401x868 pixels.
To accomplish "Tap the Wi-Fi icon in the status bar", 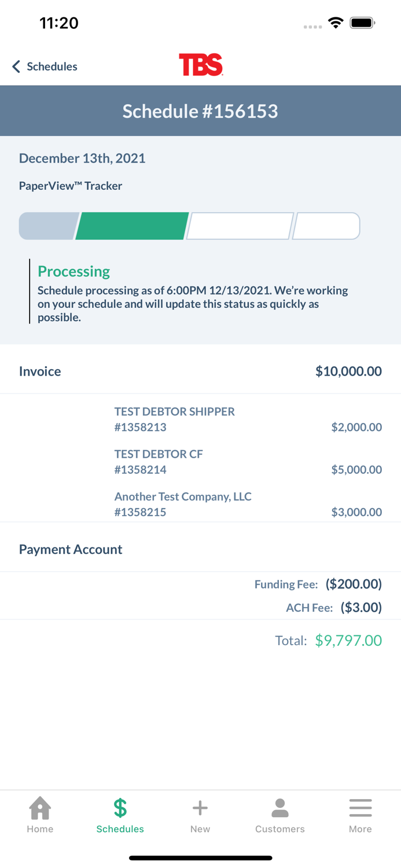I will pyautogui.click(x=336, y=23).
